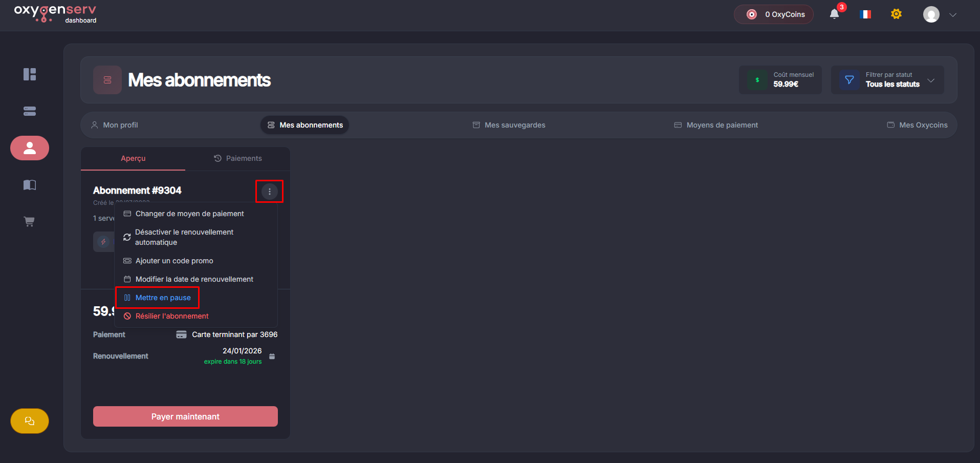Toggle theme with the yellow sun icon
980x463 pixels.
896,14
